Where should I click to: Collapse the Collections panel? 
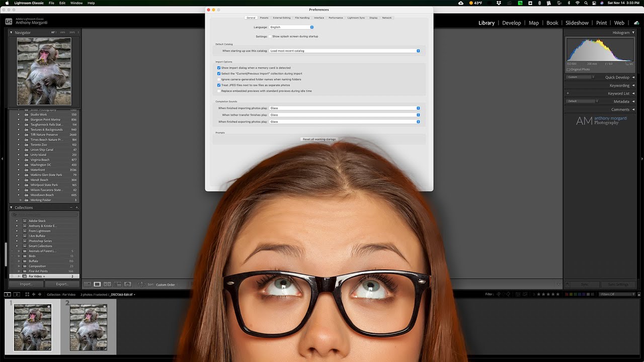point(12,208)
